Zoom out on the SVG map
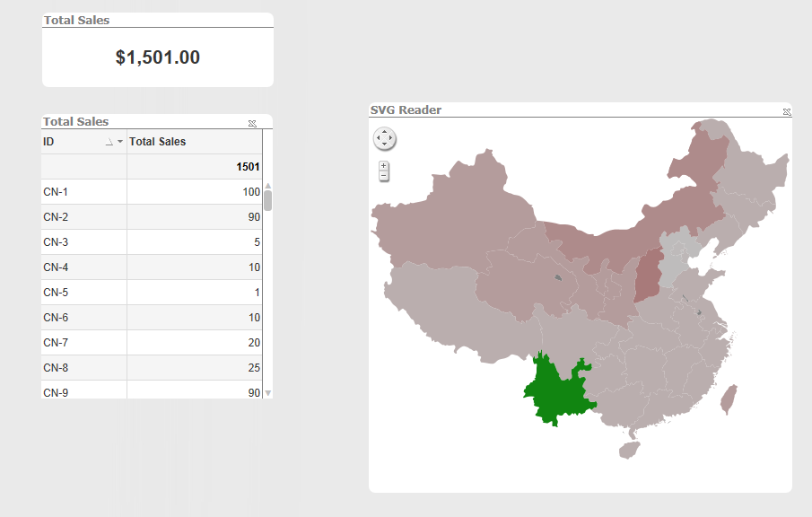This screenshot has width=812, height=517. 384,176
